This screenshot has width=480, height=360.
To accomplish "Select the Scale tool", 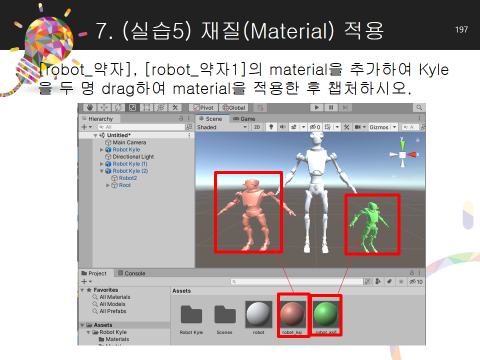I will pyautogui.click(x=132, y=108).
